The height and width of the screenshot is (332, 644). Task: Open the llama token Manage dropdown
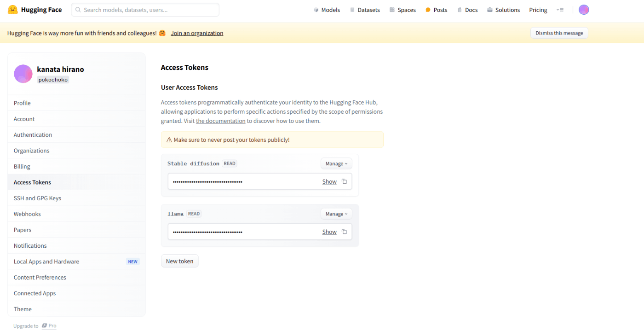point(336,214)
